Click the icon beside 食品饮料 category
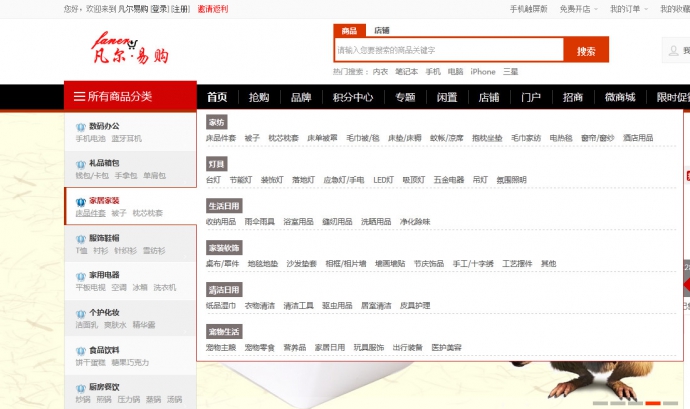This screenshot has height=409, width=690. (x=81, y=351)
